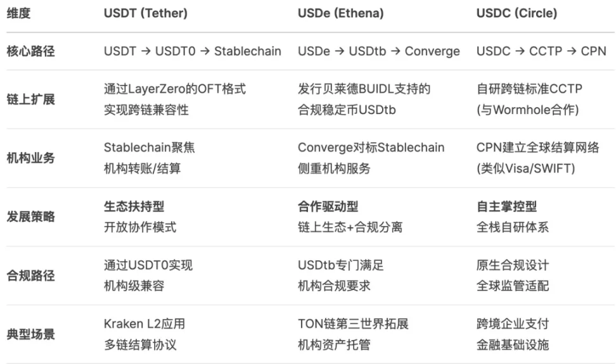
Task: Click the Kraken L2应用 cell text
Action: [144, 323]
